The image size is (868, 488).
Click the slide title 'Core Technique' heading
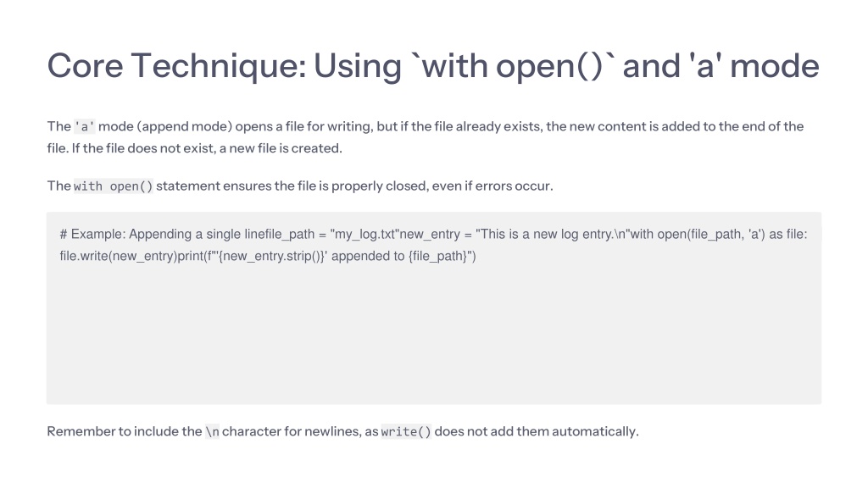pyautogui.click(x=433, y=66)
